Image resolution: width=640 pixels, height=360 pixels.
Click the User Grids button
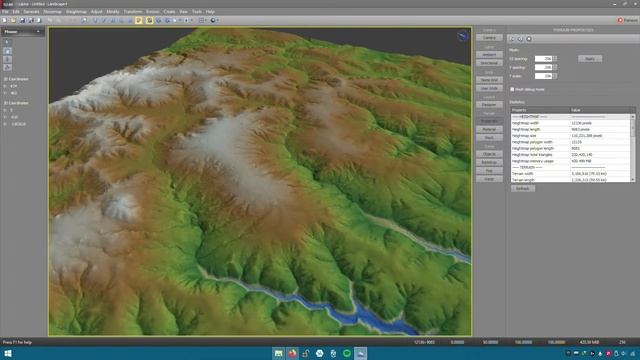click(x=489, y=88)
